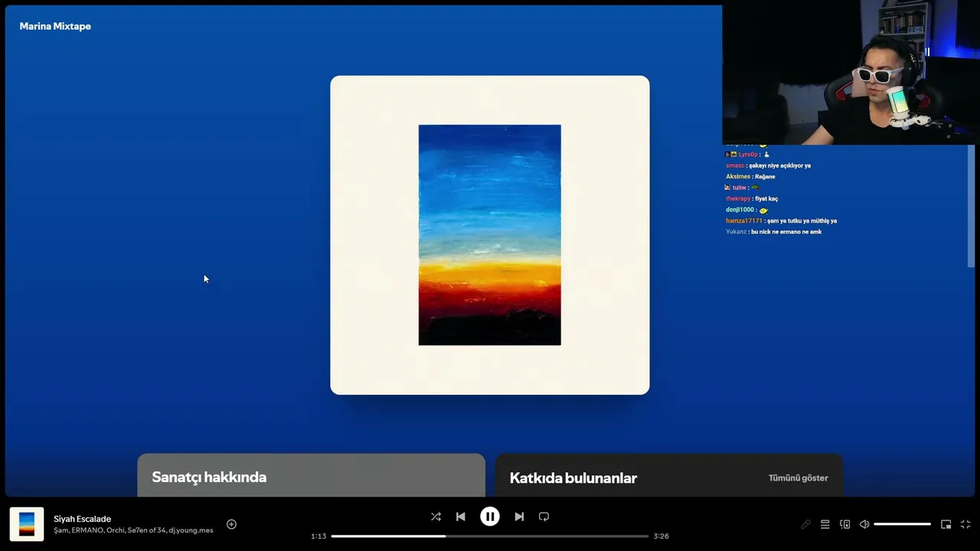Click the streamer webcam overlay

click(x=851, y=73)
